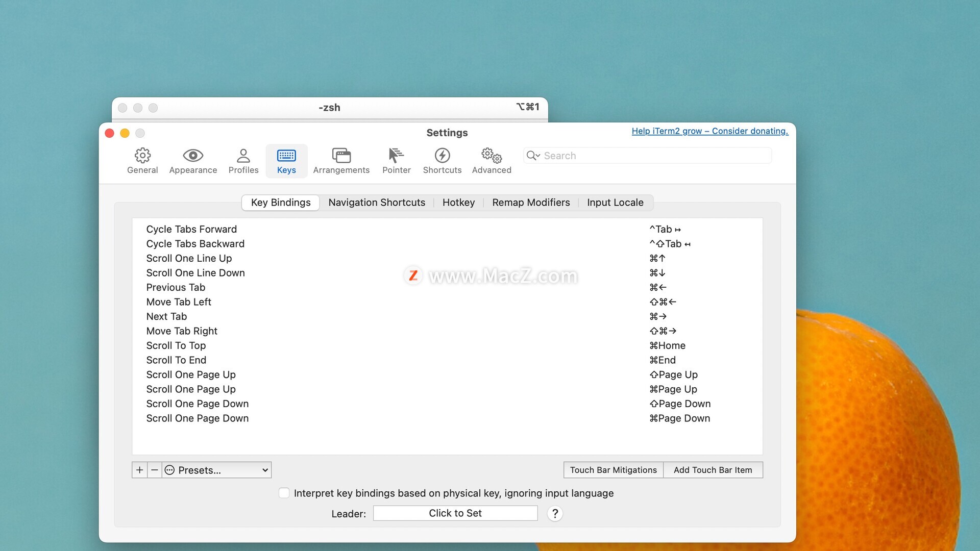
Task: Open the Profiles settings pane
Action: 243,161
